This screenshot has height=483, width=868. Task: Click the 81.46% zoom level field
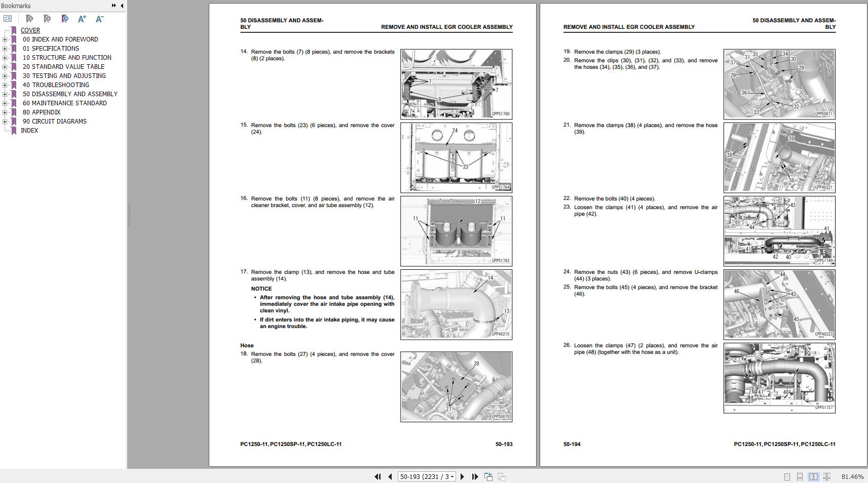(852, 476)
